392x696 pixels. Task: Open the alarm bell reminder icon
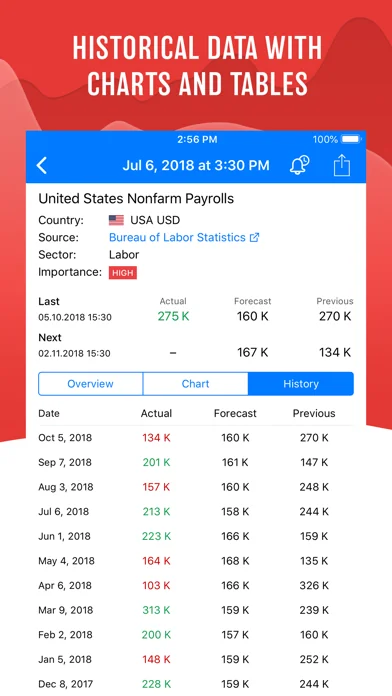tap(299, 165)
